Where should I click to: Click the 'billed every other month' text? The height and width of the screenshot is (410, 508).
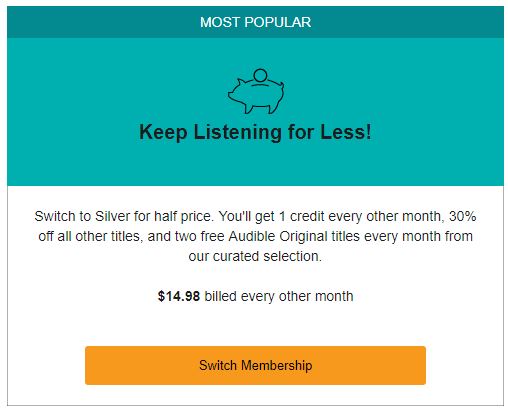coord(279,296)
